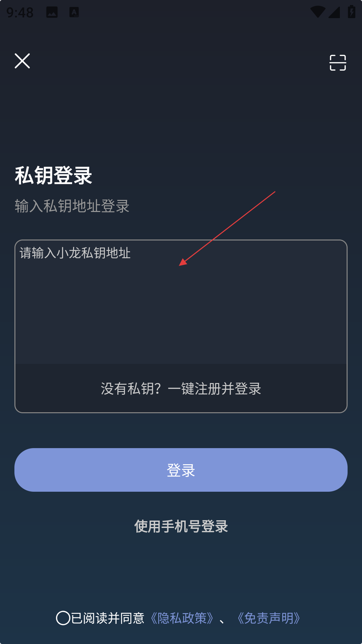Tap 没有私钥？一键注册并登录 to register

(x=181, y=389)
